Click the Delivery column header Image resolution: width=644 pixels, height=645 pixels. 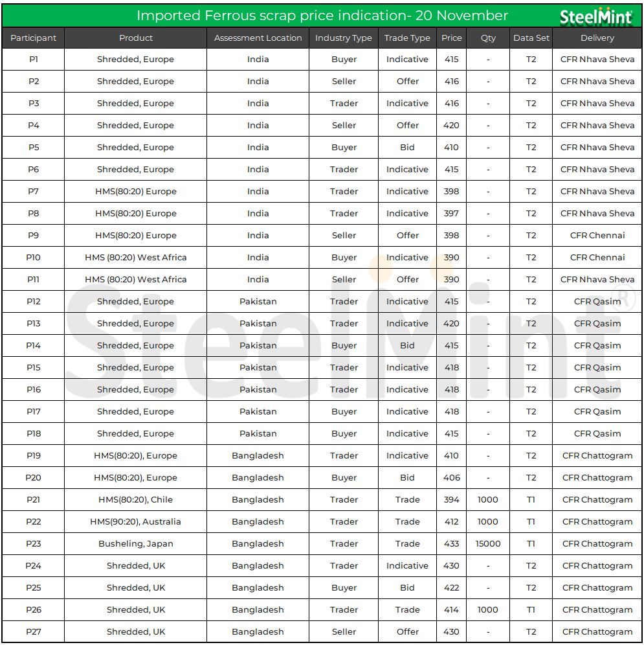(x=597, y=38)
